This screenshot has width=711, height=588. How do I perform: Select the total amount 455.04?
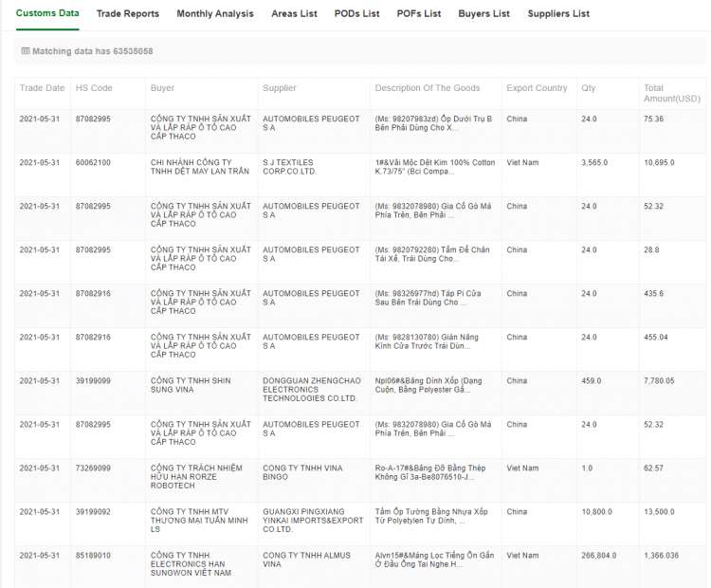pyautogui.click(x=656, y=337)
